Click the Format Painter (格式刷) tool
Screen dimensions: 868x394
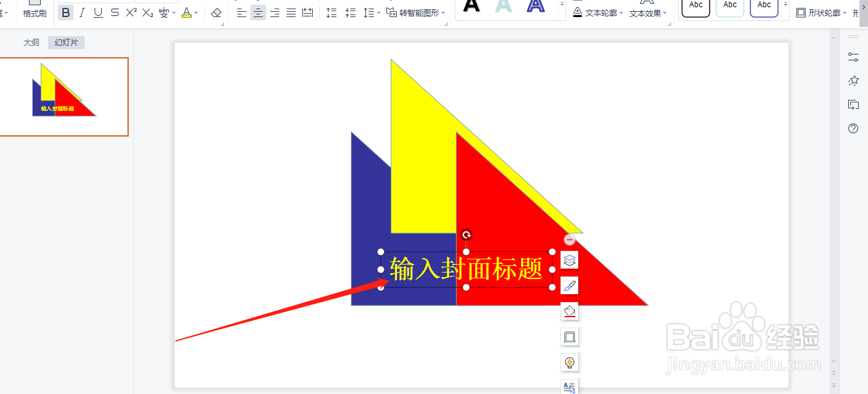pyautogui.click(x=34, y=10)
